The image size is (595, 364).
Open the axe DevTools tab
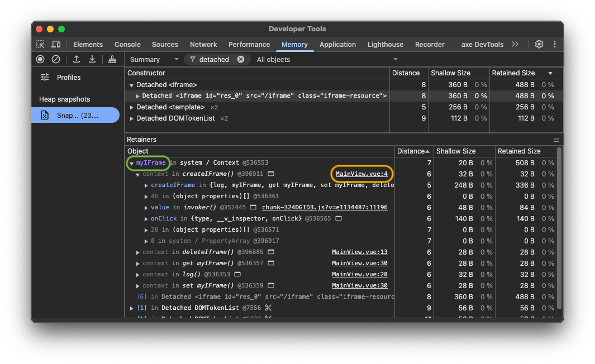click(482, 44)
